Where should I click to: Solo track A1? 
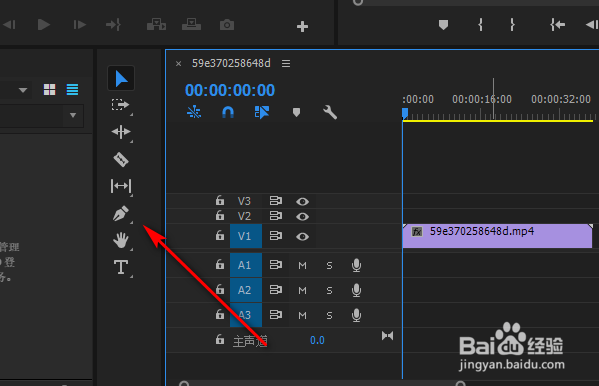329,265
